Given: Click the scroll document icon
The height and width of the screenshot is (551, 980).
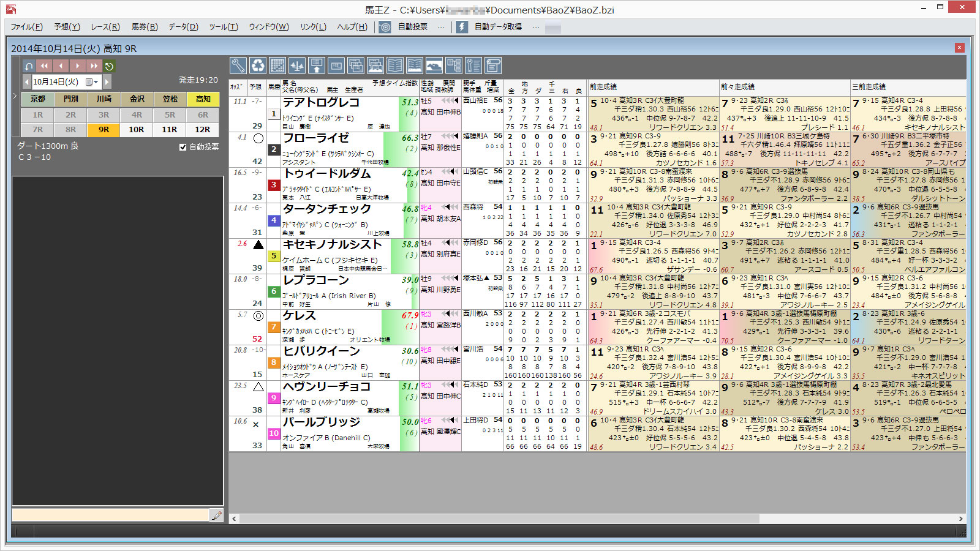Looking at the screenshot, I should click(x=493, y=66).
